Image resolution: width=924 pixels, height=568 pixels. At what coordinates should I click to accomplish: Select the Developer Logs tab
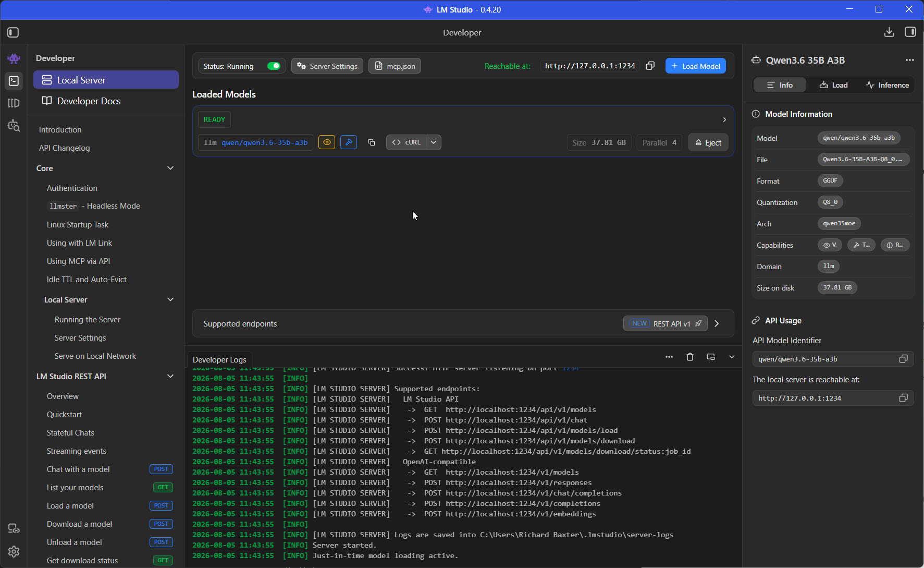[x=219, y=359]
